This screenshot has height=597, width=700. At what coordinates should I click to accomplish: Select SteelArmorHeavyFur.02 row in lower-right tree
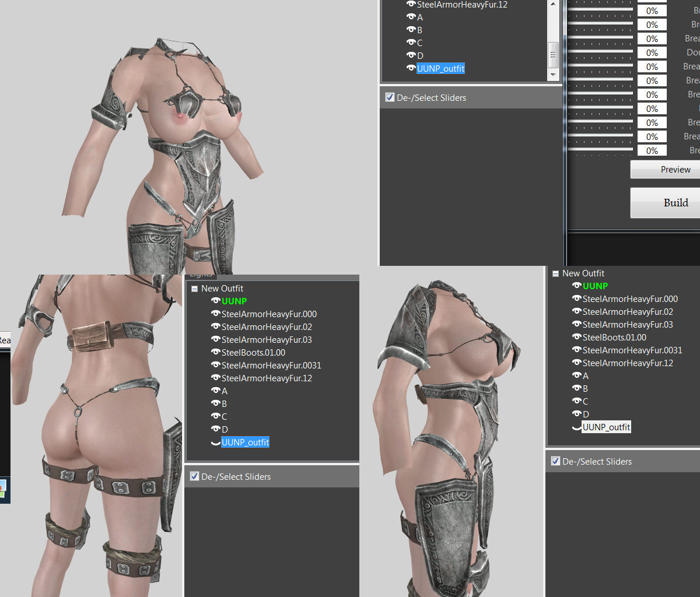[x=628, y=312]
